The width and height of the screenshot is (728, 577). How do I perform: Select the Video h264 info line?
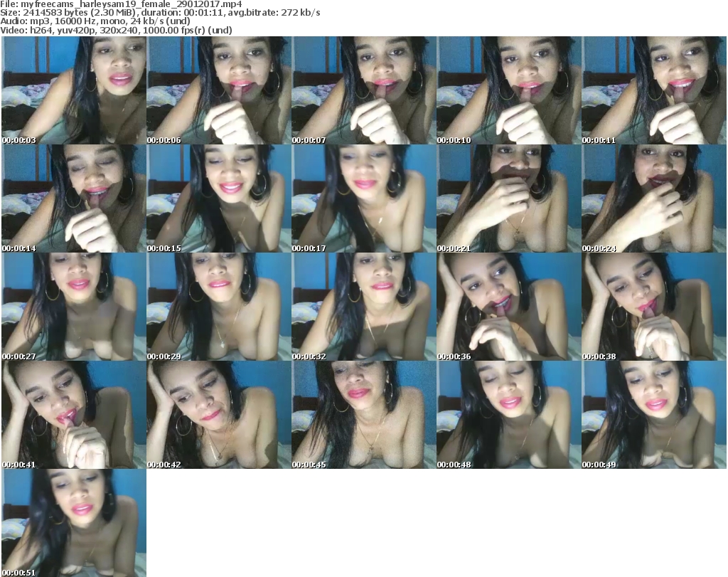point(116,30)
